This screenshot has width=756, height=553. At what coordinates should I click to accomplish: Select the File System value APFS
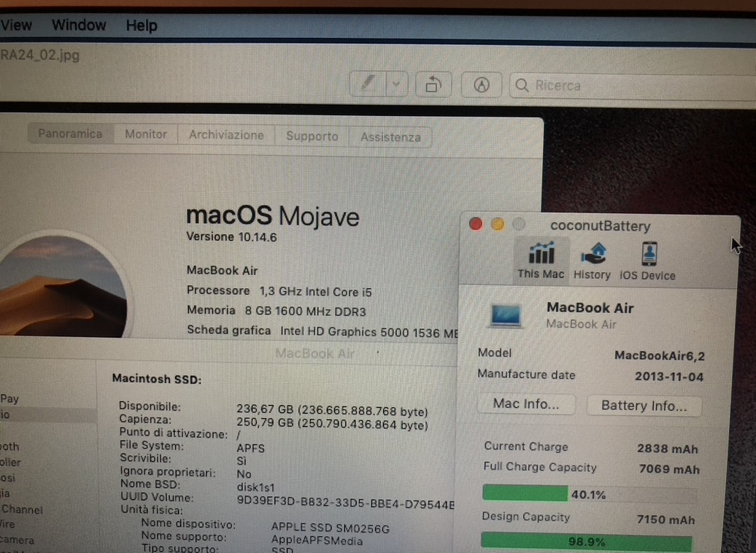pyautogui.click(x=251, y=448)
